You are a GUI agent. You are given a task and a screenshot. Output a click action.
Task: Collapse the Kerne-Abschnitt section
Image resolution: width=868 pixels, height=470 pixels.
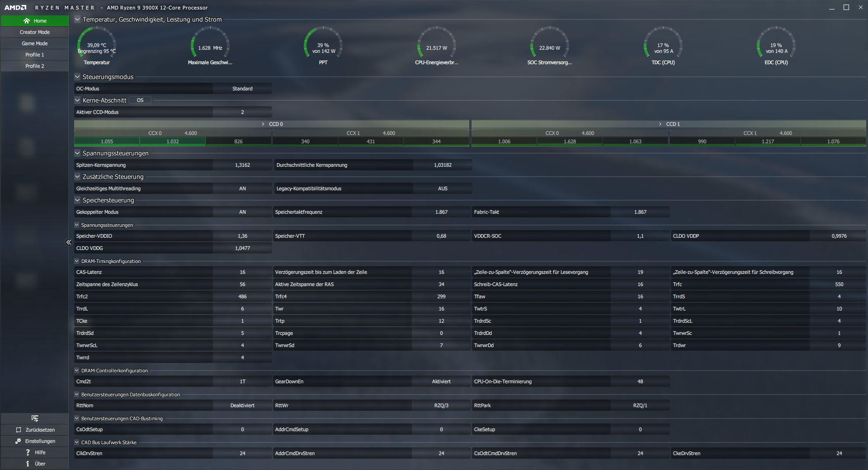[x=77, y=100]
